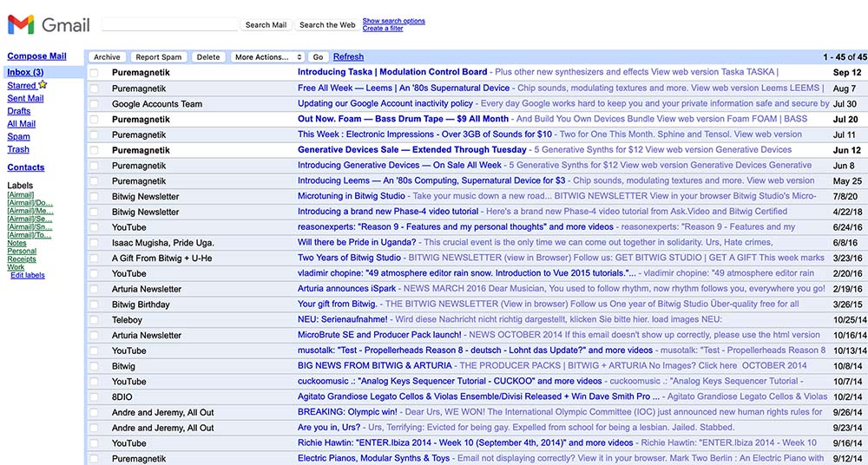The image size is (868, 465).
Task: Select the Teleboy email checkbox
Action: (x=94, y=320)
